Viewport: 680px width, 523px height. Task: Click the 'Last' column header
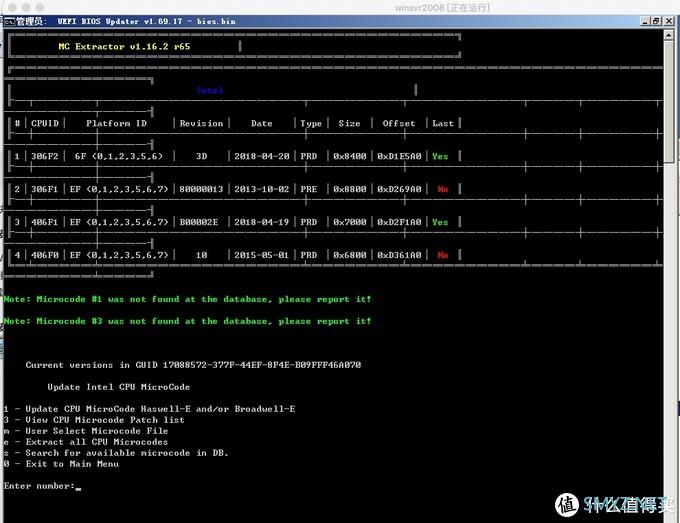click(x=443, y=123)
